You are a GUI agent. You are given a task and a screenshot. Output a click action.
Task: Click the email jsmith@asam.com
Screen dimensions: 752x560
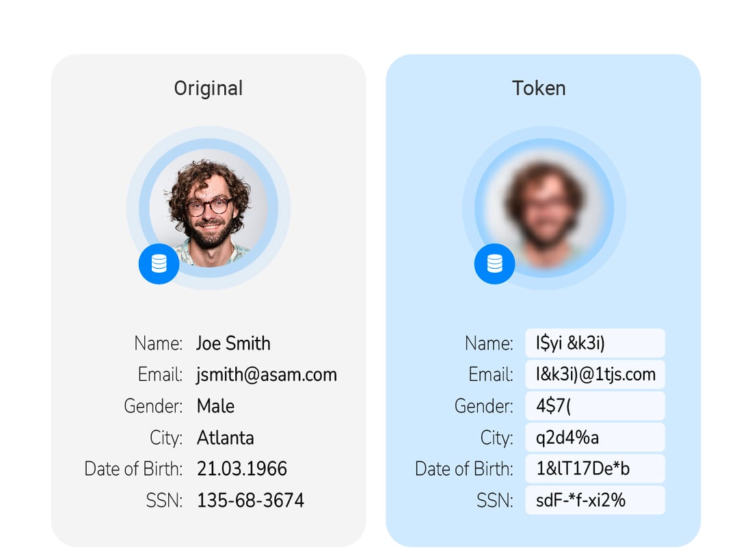pos(267,375)
